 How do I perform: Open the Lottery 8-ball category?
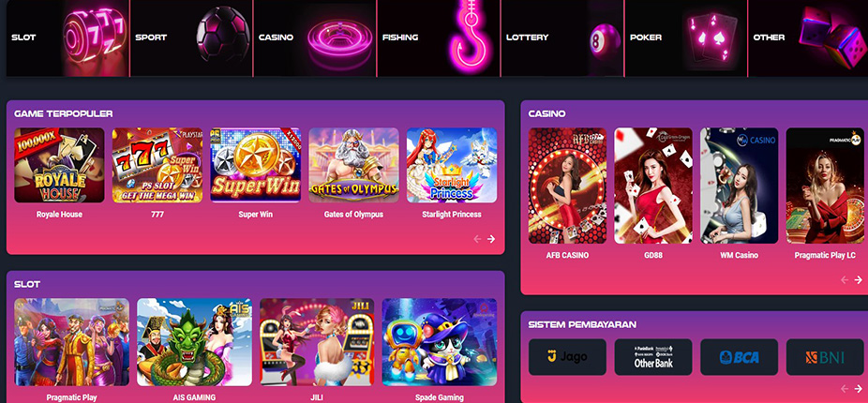click(562, 37)
